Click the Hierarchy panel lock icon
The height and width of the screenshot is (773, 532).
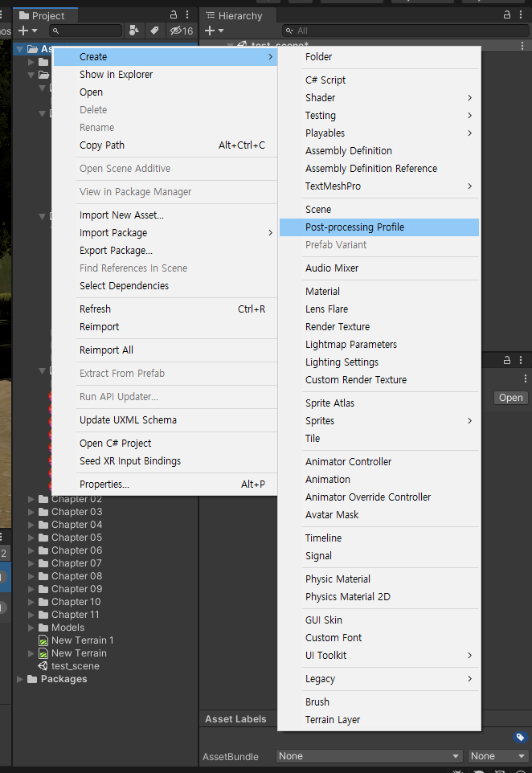pos(507,14)
